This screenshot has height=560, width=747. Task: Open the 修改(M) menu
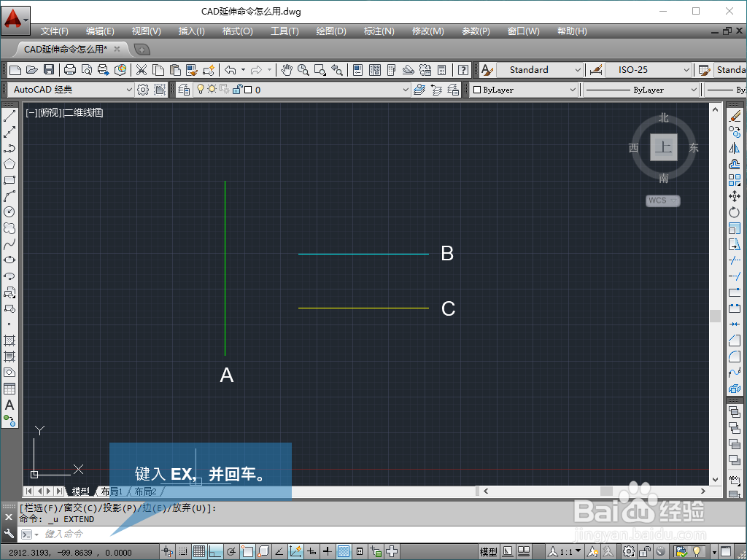(x=427, y=31)
